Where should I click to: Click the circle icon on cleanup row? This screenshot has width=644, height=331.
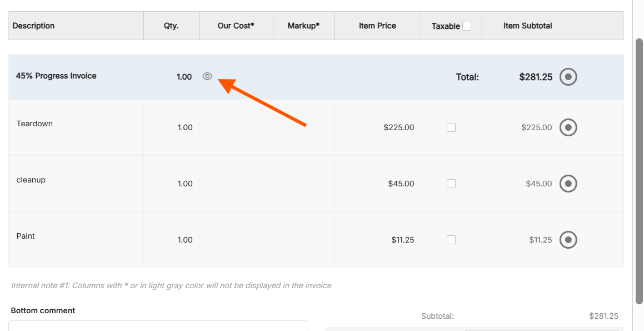pyautogui.click(x=568, y=184)
